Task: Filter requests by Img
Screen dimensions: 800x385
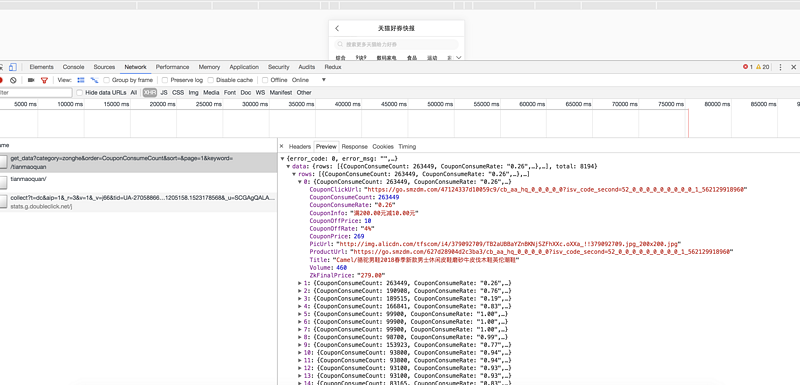Action: tap(193, 93)
